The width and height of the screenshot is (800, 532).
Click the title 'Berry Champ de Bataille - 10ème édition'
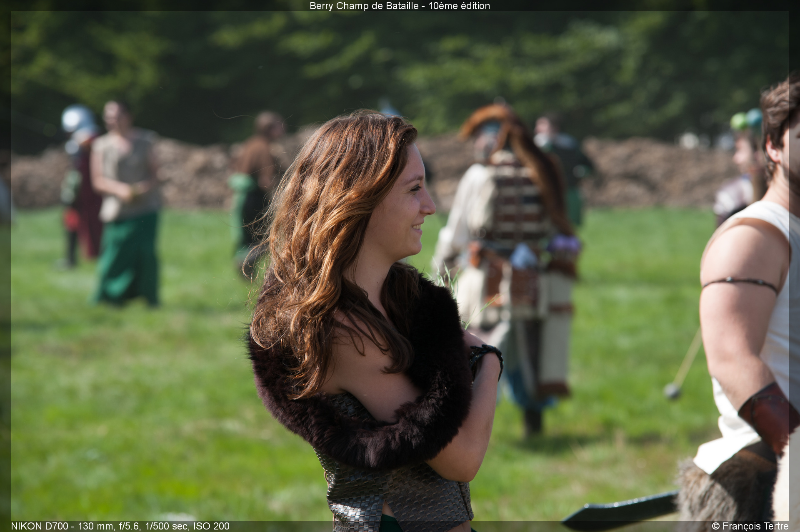click(400, 6)
